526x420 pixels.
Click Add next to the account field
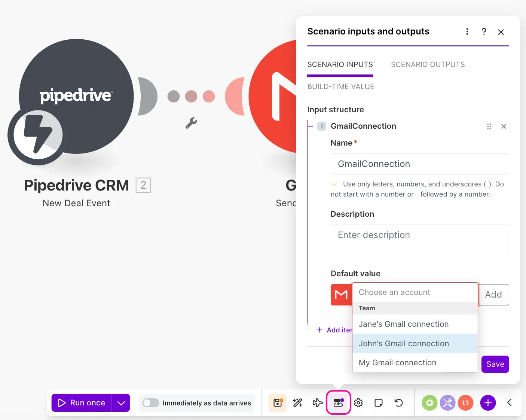coord(493,295)
